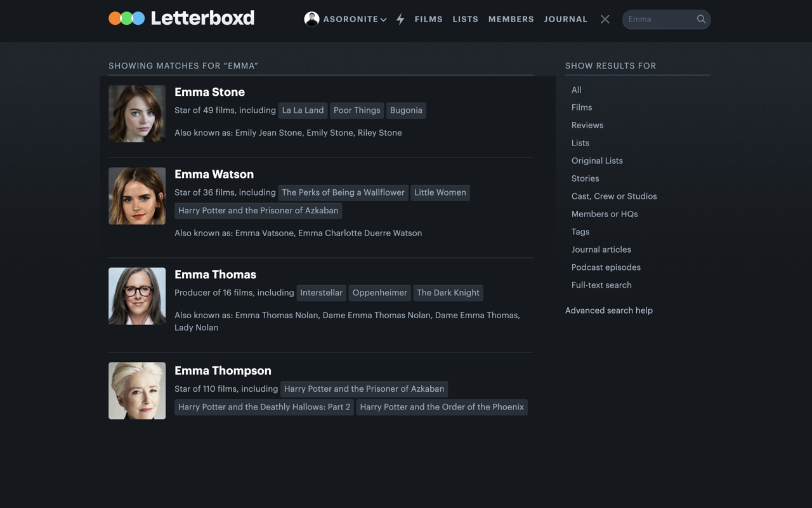The height and width of the screenshot is (508, 812).
Task: Open the Poor Things film tag
Action: 357,110
